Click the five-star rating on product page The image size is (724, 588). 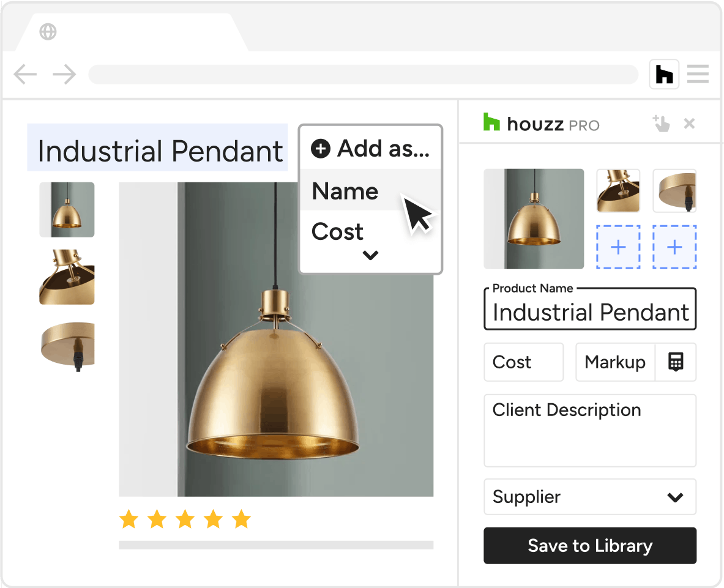click(185, 519)
